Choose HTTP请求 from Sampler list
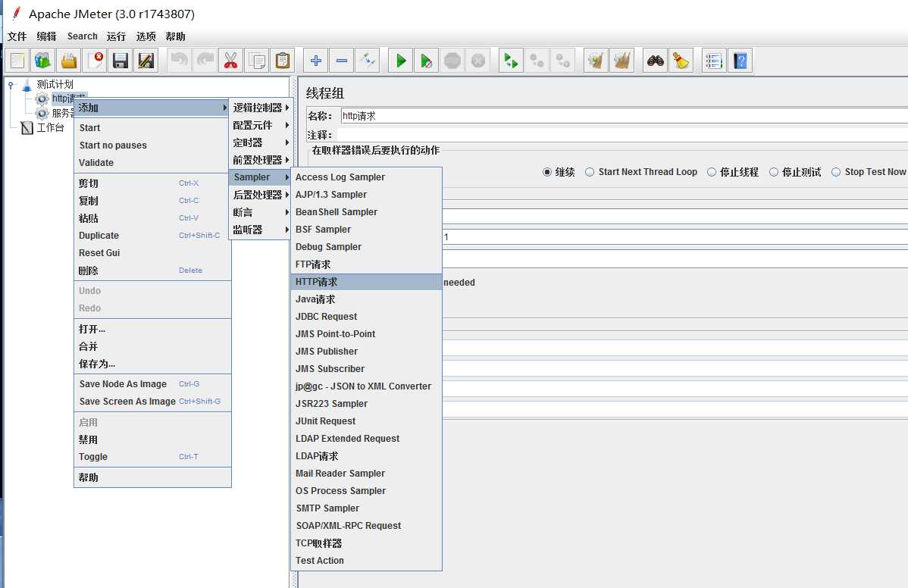Image resolution: width=908 pixels, height=588 pixels. pos(366,282)
